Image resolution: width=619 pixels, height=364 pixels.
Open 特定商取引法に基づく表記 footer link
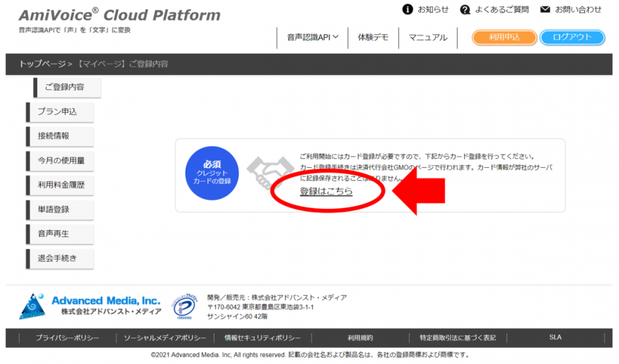click(457, 338)
